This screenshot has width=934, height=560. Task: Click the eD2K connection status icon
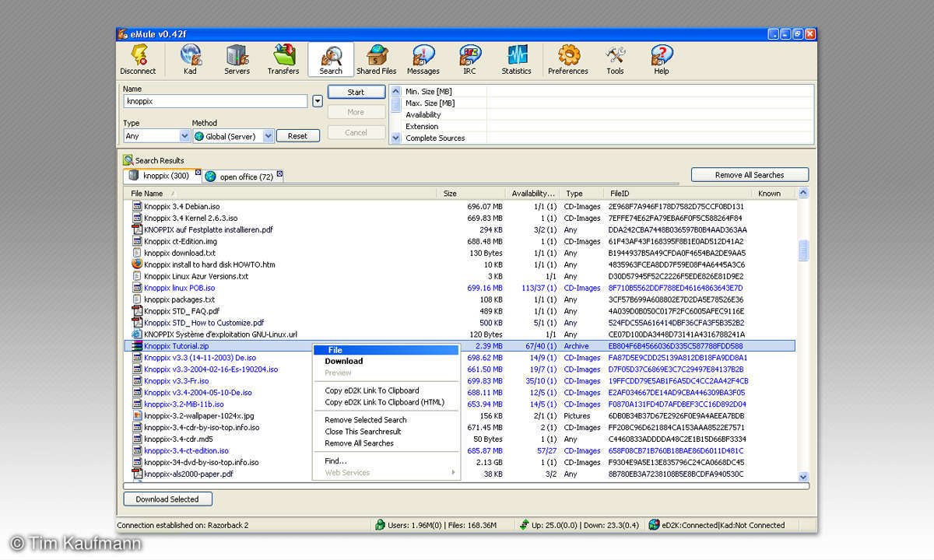tap(654, 525)
